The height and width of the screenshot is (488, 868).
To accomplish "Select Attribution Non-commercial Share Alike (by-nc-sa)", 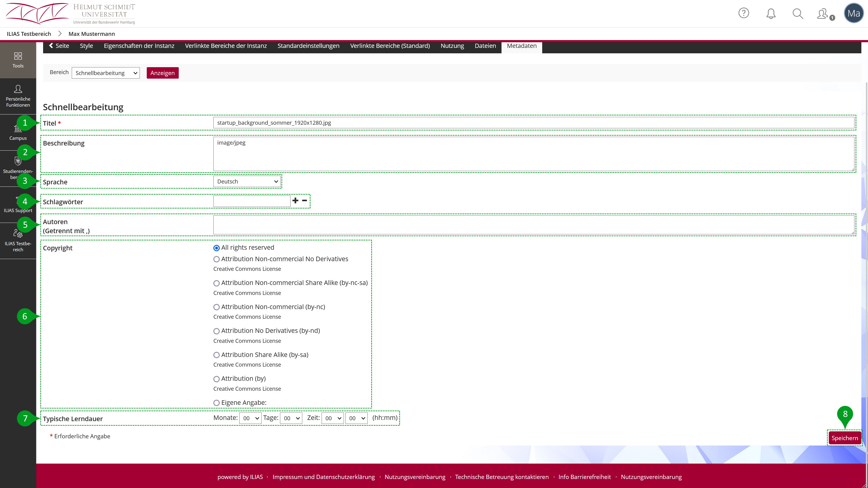I will [x=216, y=283].
